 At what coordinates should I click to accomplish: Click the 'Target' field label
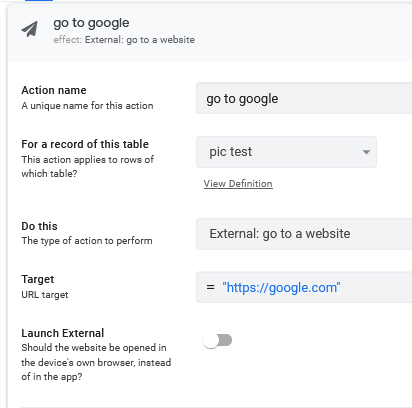click(38, 279)
